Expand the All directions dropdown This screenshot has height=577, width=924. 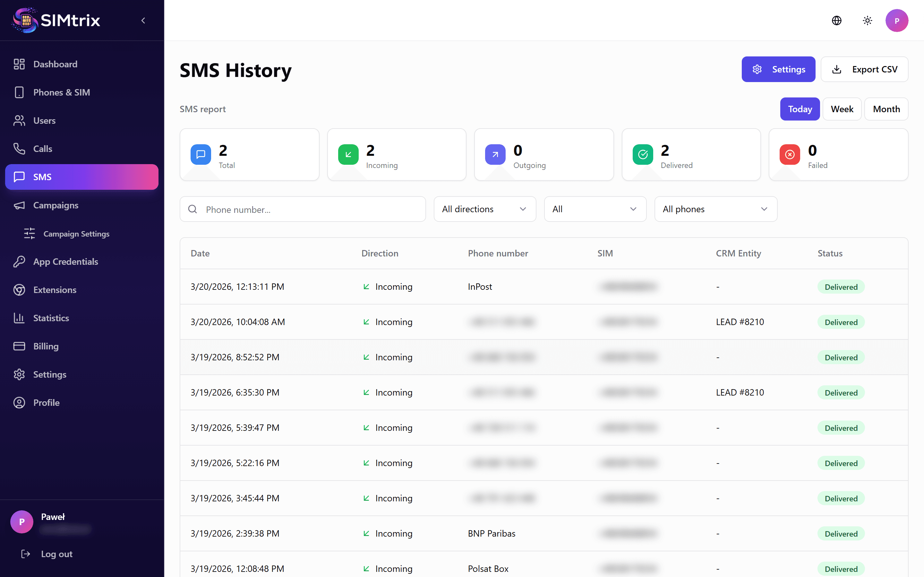click(484, 209)
